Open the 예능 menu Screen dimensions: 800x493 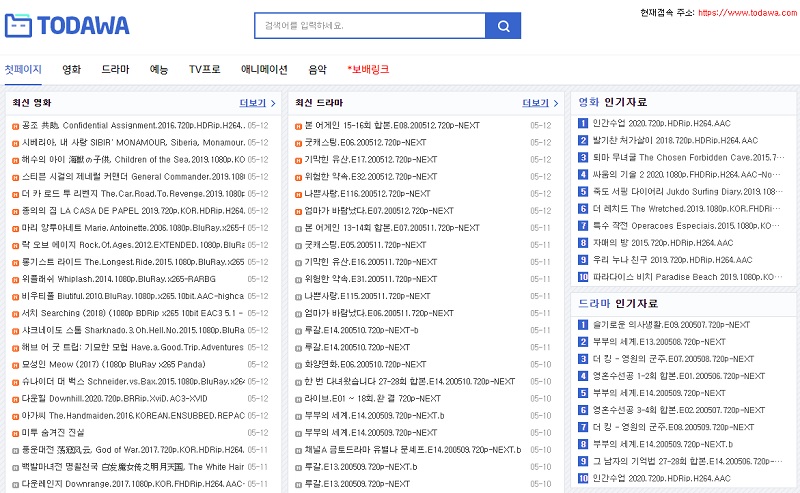pyautogui.click(x=159, y=69)
